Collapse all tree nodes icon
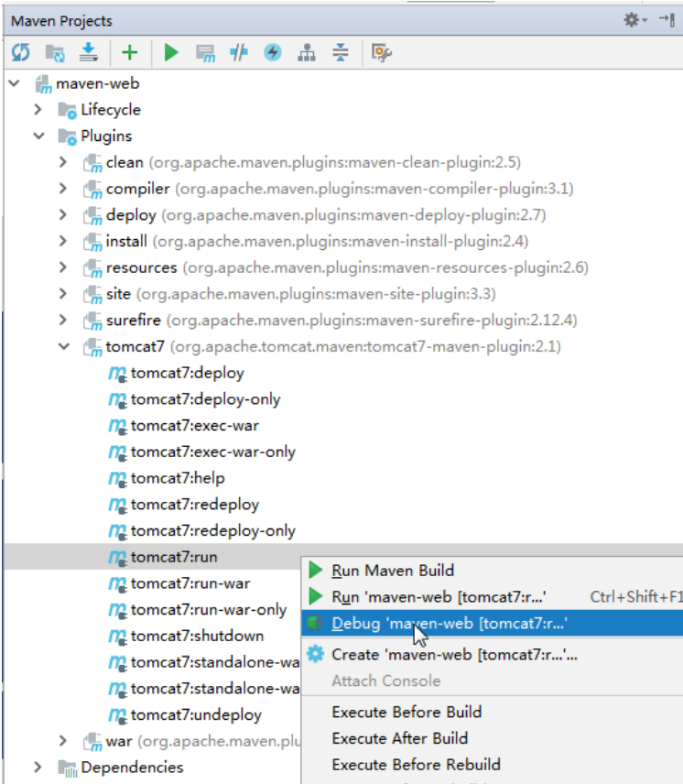 341,52
